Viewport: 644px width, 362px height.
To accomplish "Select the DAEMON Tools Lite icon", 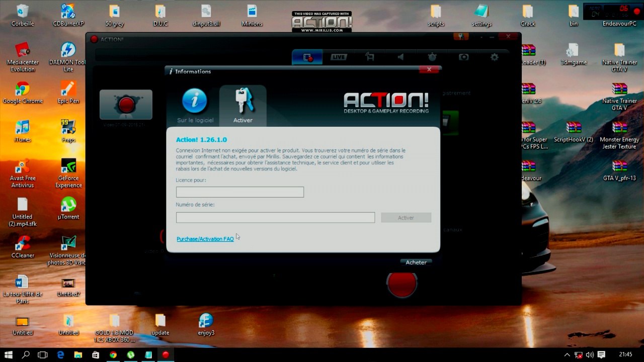I will click(68, 57).
